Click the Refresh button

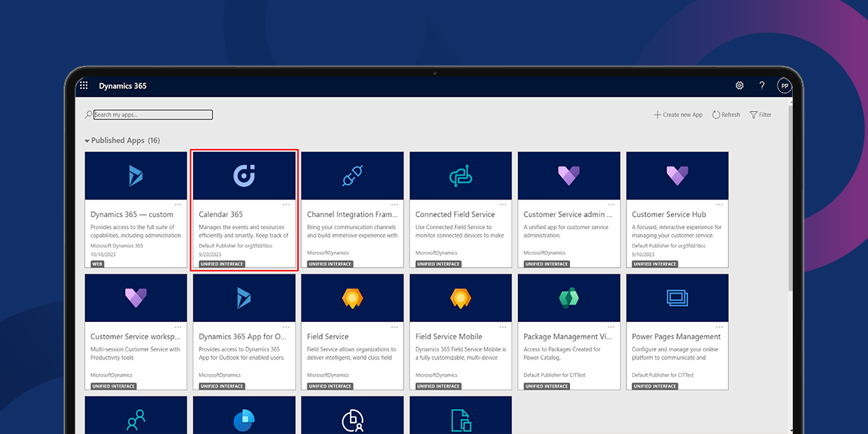(x=726, y=114)
